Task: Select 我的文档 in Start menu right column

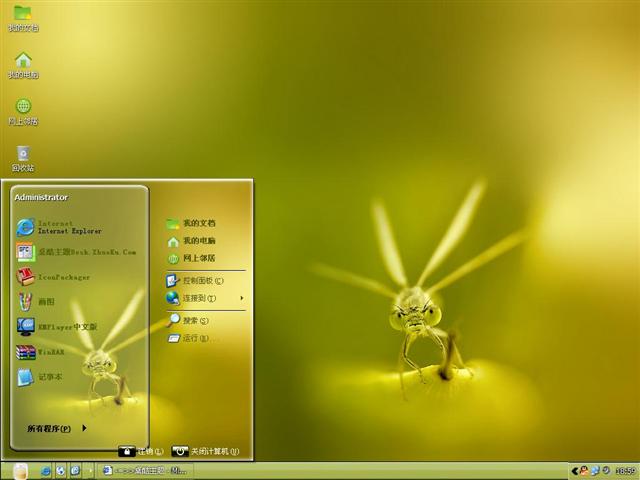Action: (191, 223)
